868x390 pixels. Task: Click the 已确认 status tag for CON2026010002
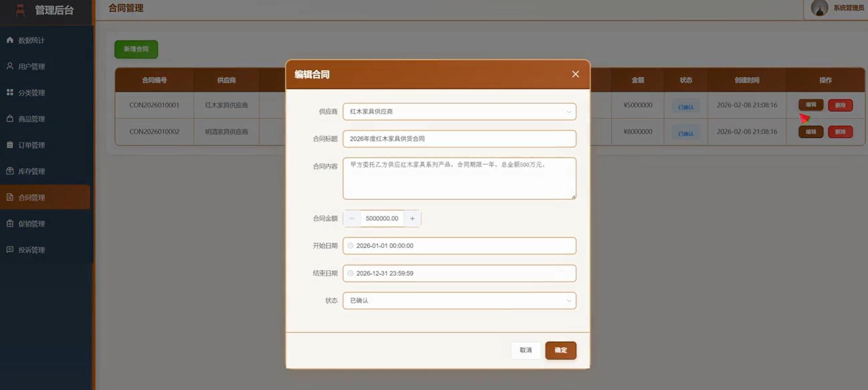point(685,133)
